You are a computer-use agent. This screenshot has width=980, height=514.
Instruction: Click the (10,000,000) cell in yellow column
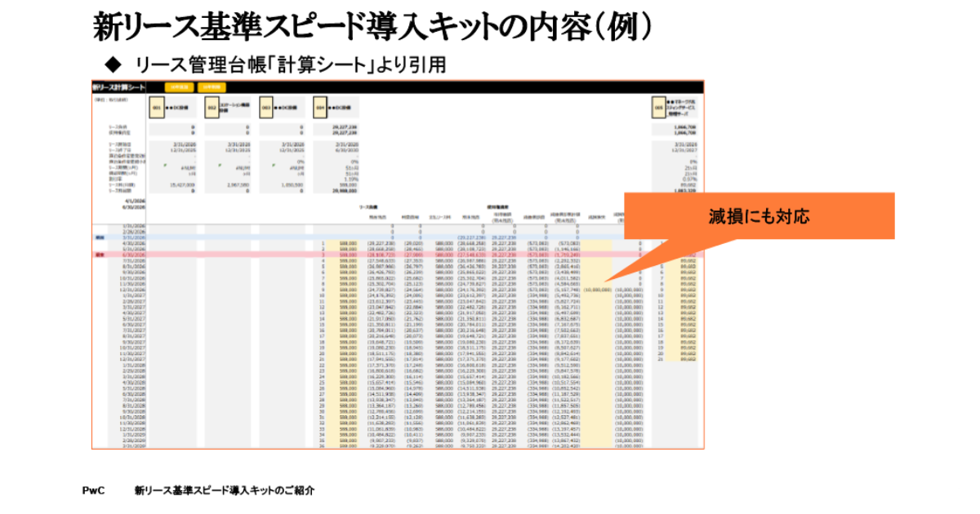[597, 289]
